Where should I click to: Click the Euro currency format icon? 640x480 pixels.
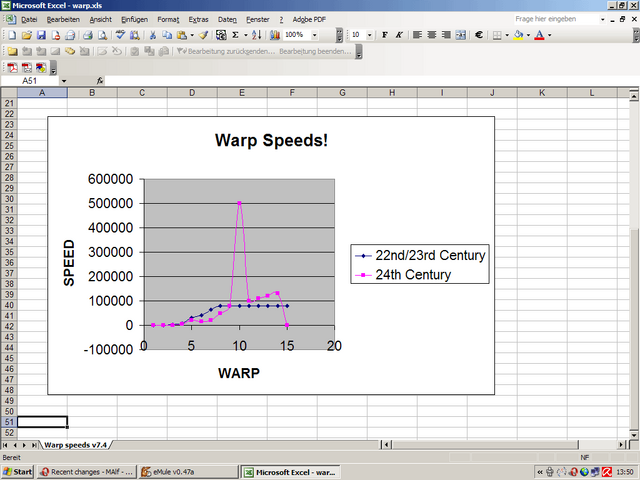pyautogui.click(x=479, y=35)
